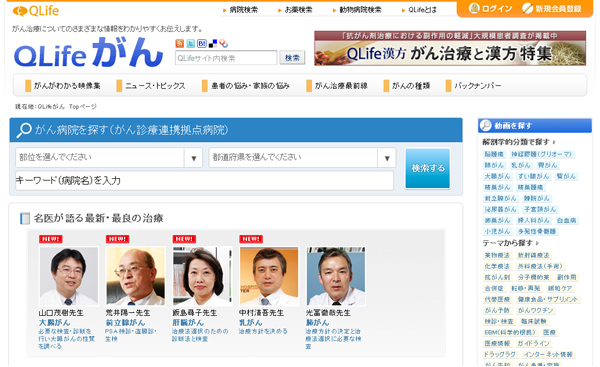
Task: Open 荒井陽一先生 doctor photo
Action: pyautogui.click(x=135, y=276)
